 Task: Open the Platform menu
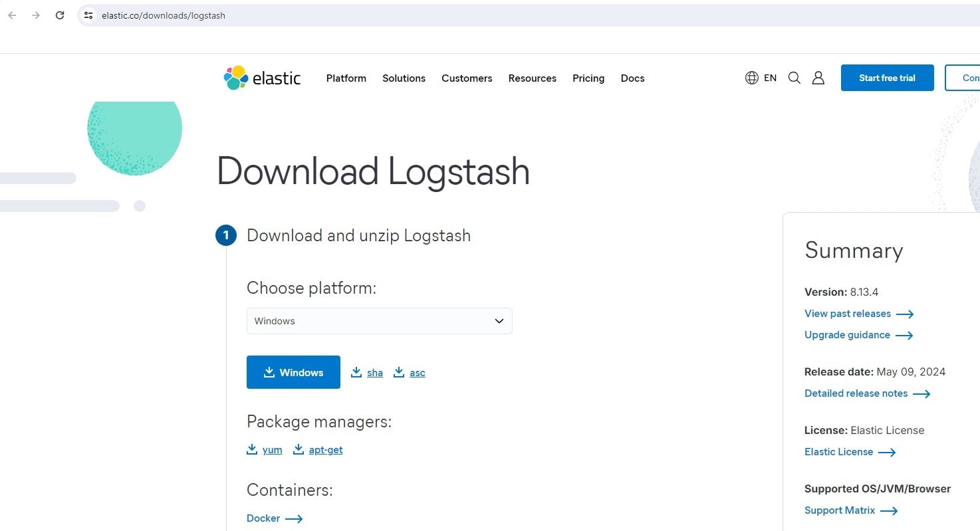346,78
